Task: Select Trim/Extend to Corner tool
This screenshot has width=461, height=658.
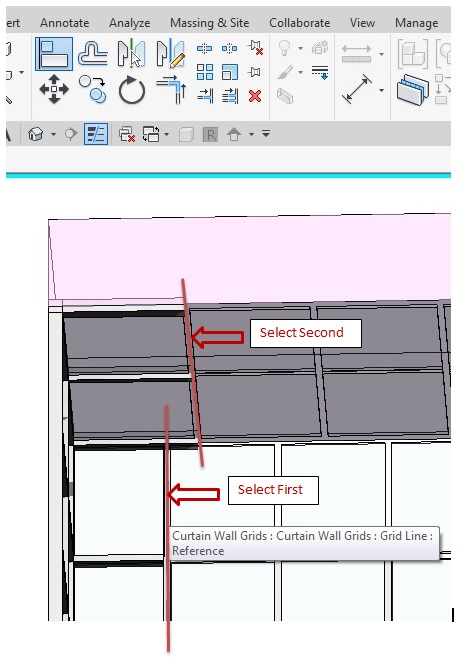Action: click(x=171, y=89)
